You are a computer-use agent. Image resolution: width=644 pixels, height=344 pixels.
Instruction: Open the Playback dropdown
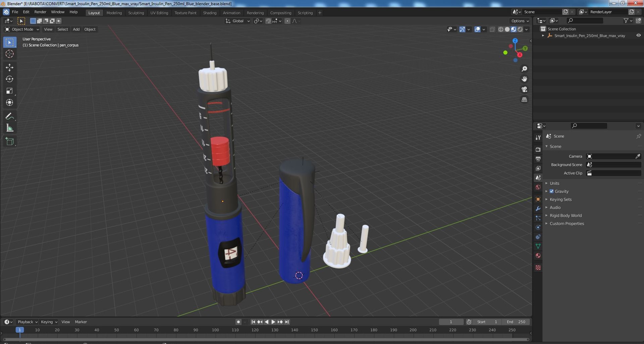27,322
